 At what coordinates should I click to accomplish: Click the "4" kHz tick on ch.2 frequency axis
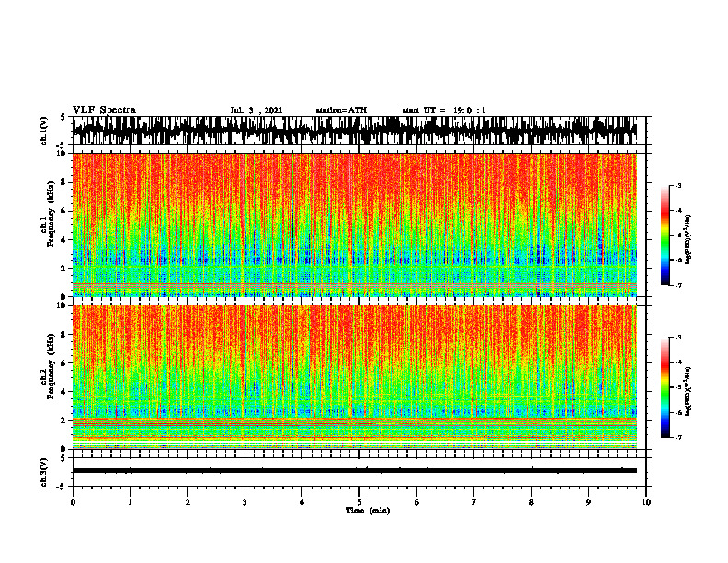[x=64, y=392]
